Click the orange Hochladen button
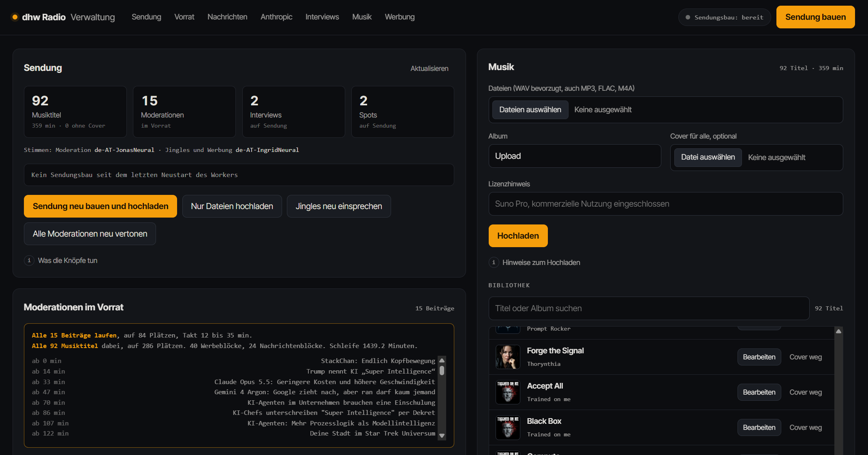 click(518, 236)
